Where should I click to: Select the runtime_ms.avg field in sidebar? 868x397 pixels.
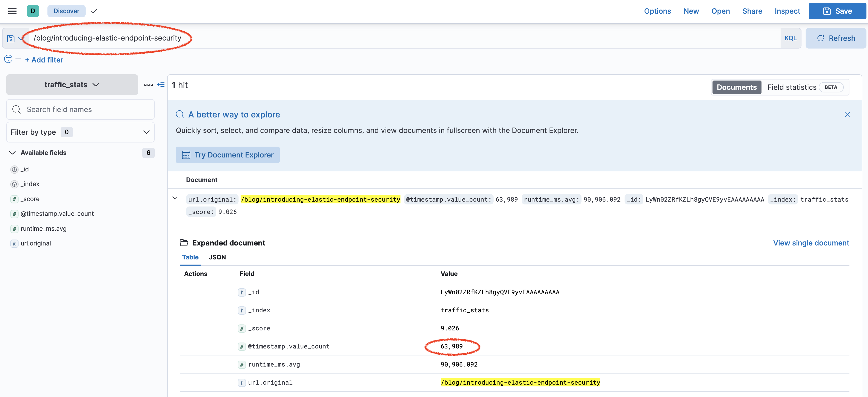pos(44,229)
